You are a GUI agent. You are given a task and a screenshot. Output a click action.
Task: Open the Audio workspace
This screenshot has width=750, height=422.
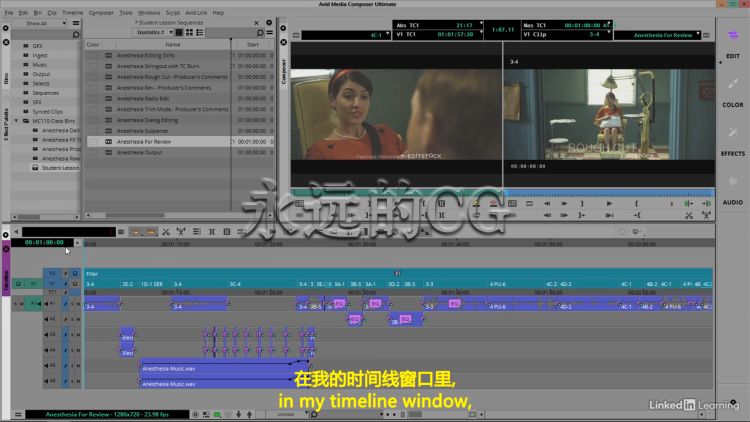732,189
